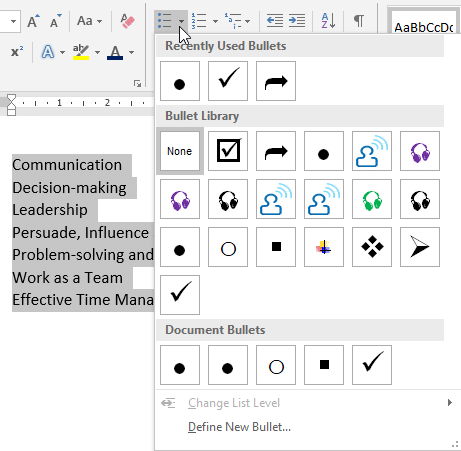Open the Change Case (Aa) menu

point(89,21)
